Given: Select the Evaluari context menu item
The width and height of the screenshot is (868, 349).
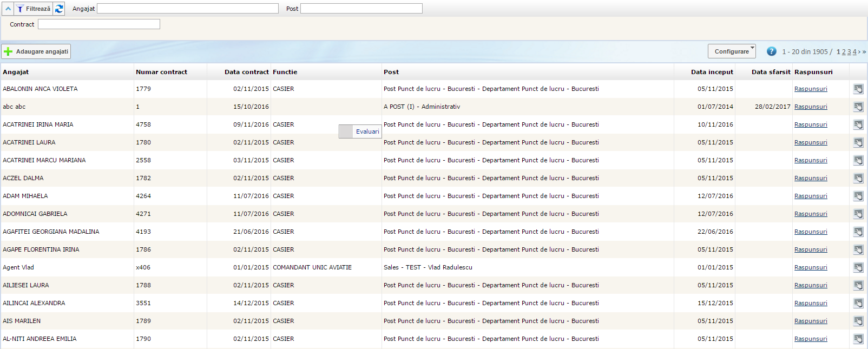Looking at the screenshot, I should (367, 131).
